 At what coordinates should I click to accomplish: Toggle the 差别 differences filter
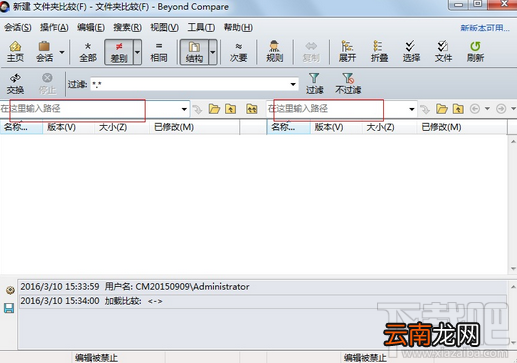coord(119,52)
